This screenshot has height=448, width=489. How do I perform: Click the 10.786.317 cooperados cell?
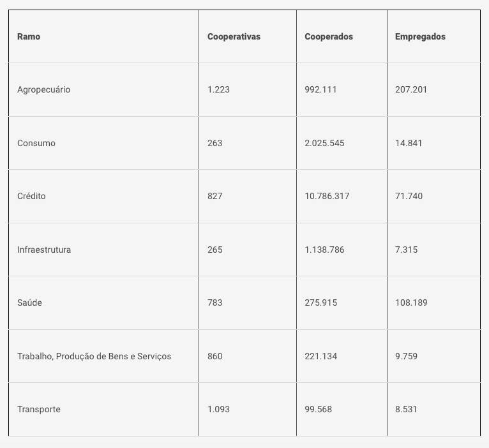(327, 196)
